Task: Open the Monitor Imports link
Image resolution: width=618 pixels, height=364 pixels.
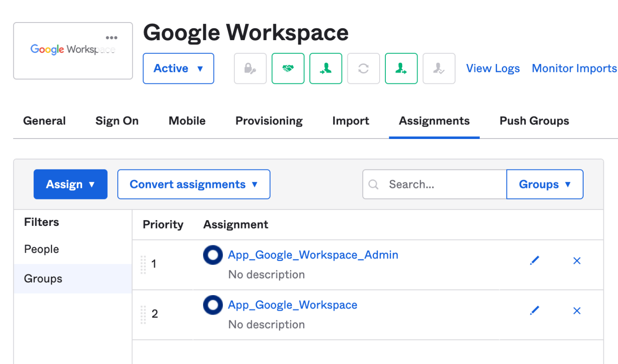Action: pyautogui.click(x=574, y=68)
